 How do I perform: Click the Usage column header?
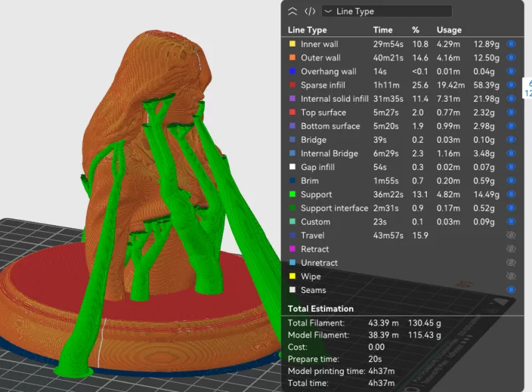tap(449, 30)
